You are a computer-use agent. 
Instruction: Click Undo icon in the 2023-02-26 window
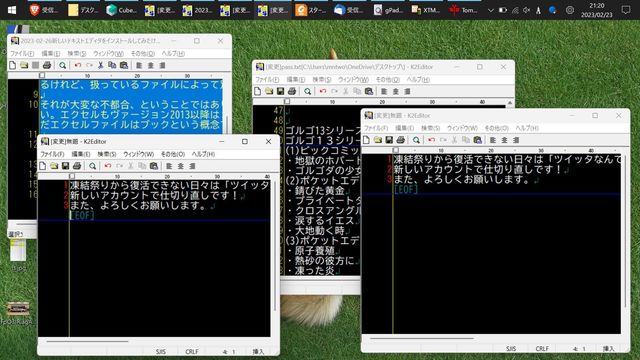[78, 65]
